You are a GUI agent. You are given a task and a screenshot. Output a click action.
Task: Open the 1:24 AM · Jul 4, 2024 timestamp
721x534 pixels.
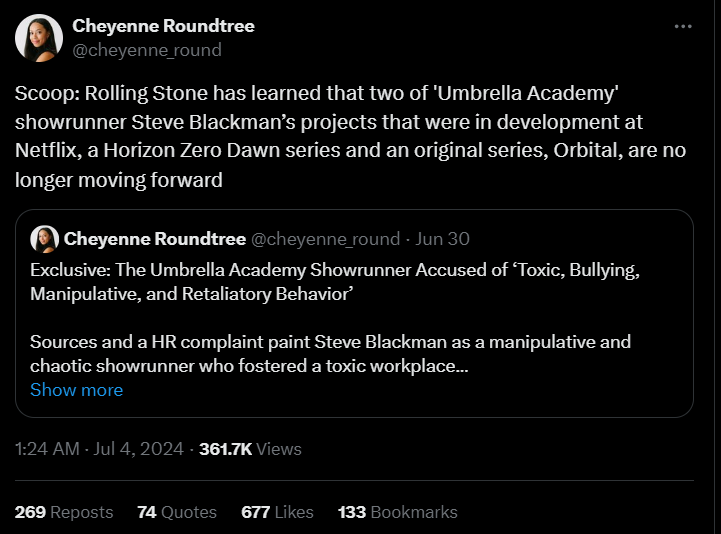tap(99, 449)
